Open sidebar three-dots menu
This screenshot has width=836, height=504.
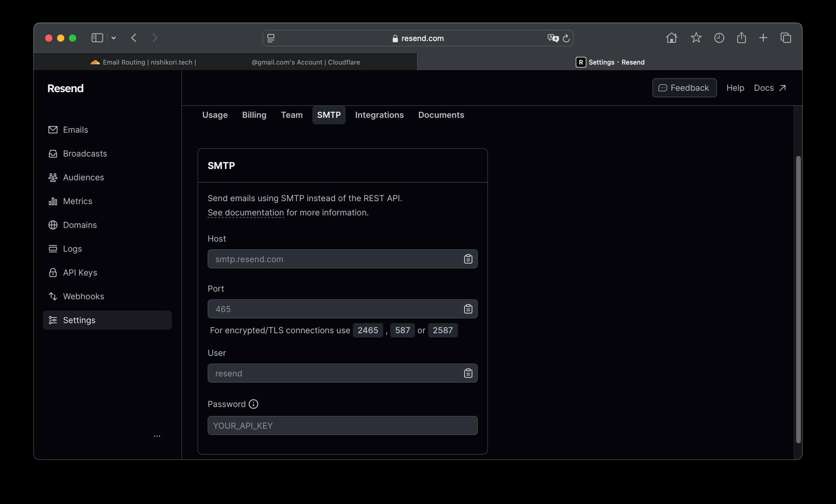pyautogui.click(x=157, y=436)
